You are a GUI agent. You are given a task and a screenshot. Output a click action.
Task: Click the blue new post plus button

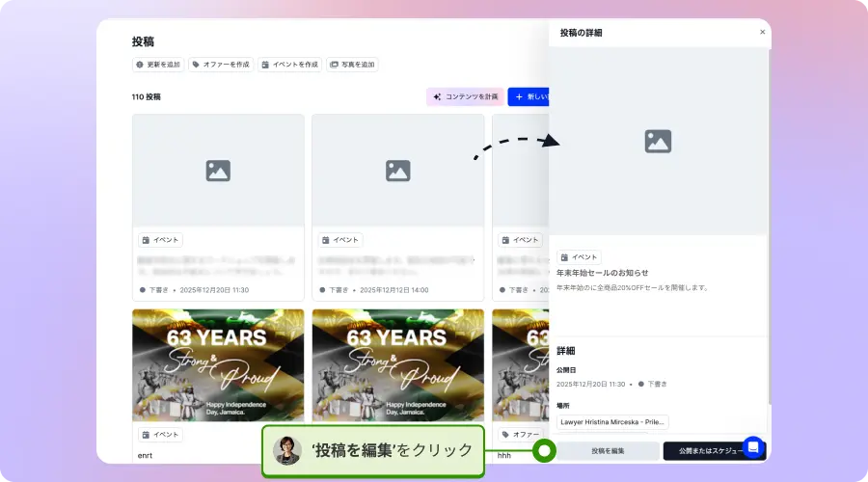tap(528, 96)
